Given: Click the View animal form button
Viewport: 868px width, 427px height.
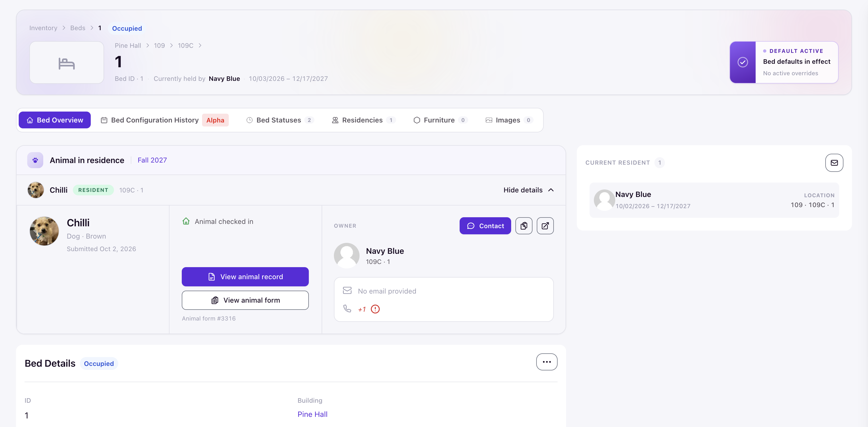Looking at the screenshot, I should click(x=245, y=300).
